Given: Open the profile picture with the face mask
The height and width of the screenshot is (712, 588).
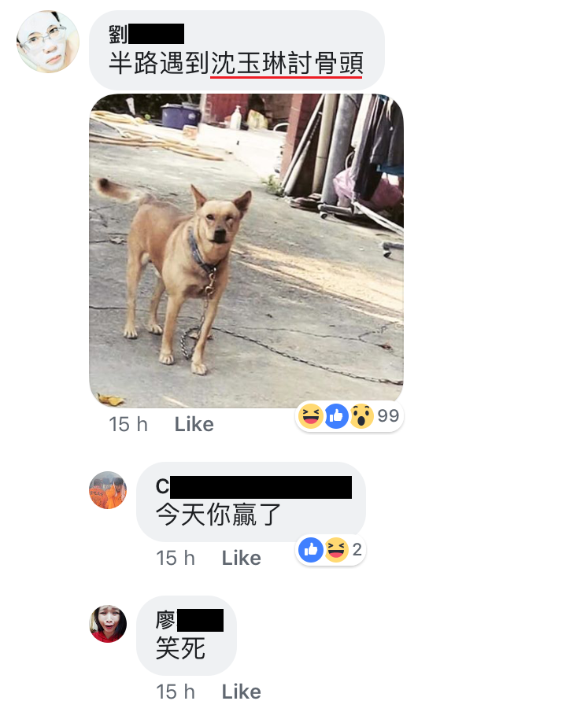Looking at the screenshot, I should 48,42.
